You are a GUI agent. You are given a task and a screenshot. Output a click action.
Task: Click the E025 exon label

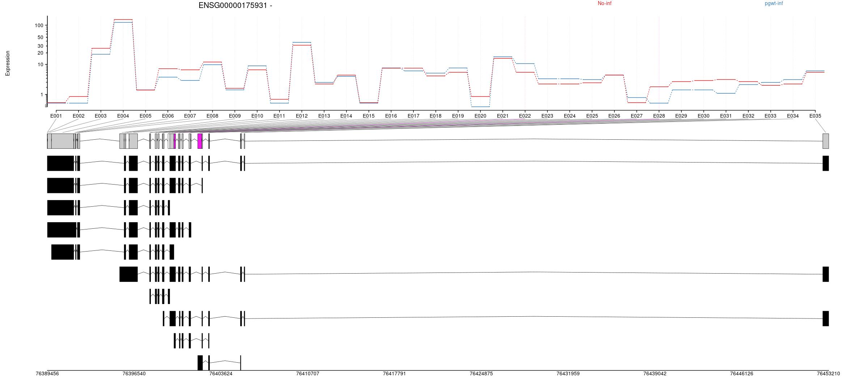click(592, 116)
